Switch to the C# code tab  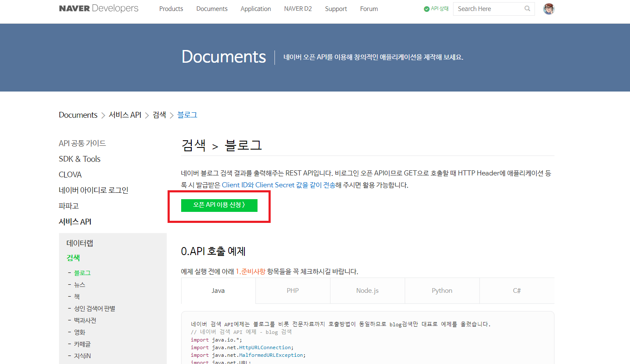(517, 291)
